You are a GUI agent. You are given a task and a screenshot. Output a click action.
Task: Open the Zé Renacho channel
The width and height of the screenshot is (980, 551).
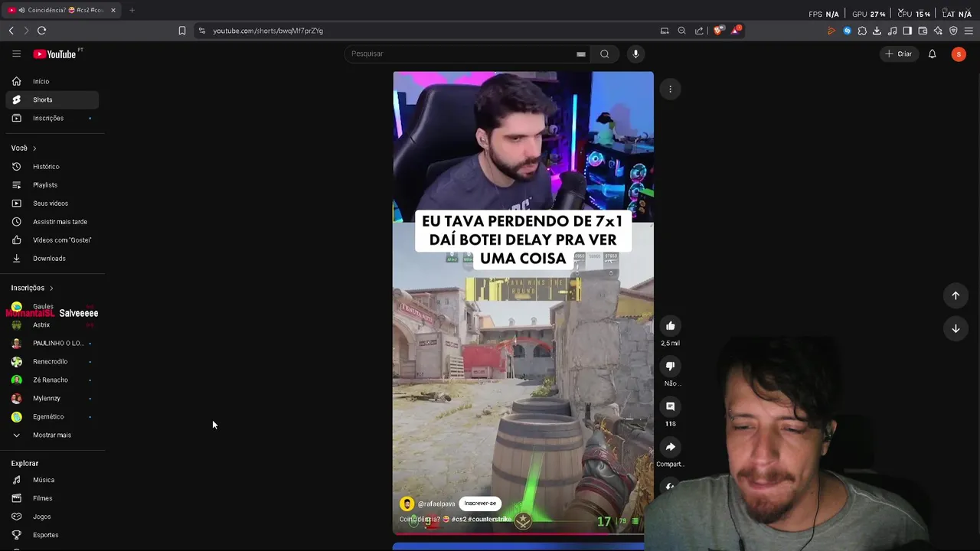tap(52, 380)
